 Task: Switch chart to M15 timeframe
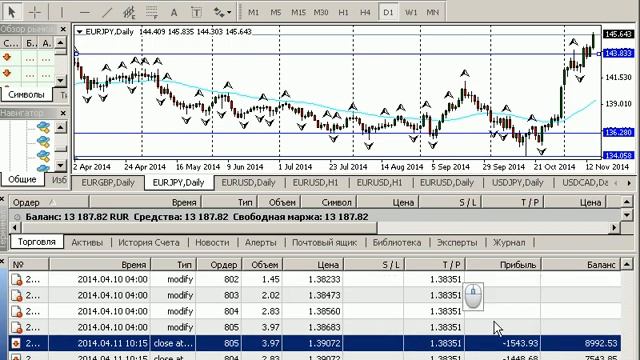(x=298, y=12)
